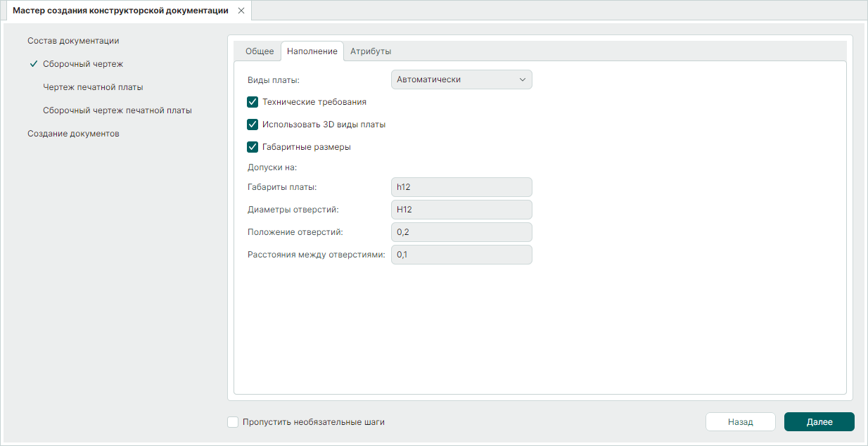Click the Положение отверстий input field
Image resolution: width=868 pixels, height=446 pixels.
click(x=461, y=232)
